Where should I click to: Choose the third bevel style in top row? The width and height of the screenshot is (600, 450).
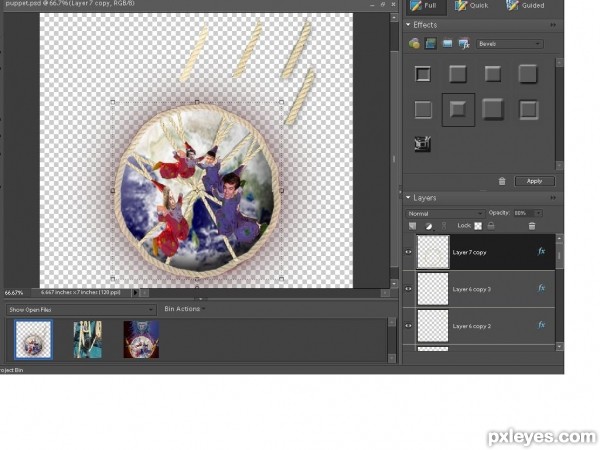coord(493,74)
